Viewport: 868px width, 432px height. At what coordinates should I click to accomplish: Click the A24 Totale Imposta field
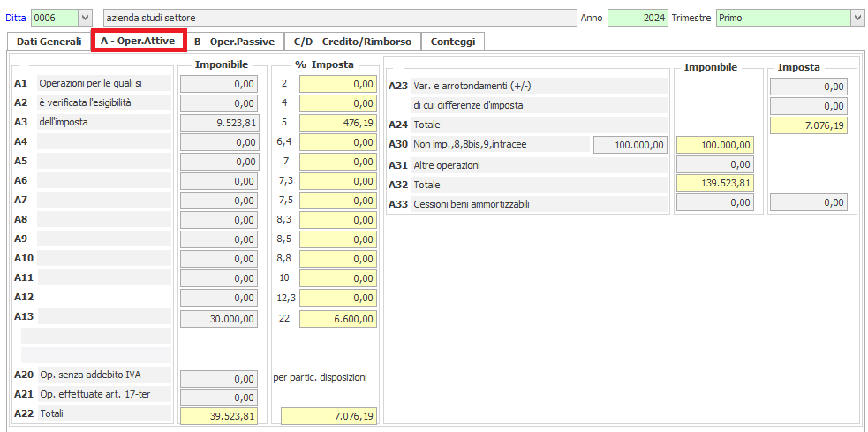[809, 125]
